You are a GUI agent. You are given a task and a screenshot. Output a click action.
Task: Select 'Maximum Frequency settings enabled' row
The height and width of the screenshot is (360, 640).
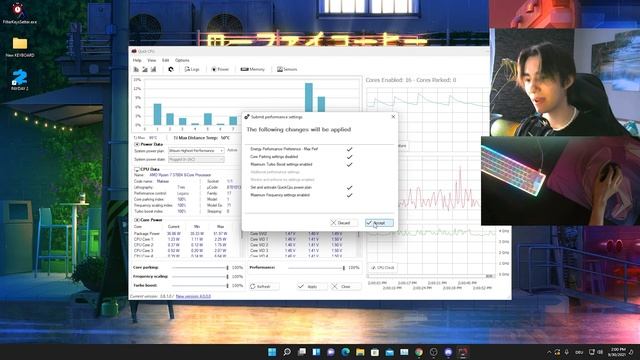click(301, 195)
